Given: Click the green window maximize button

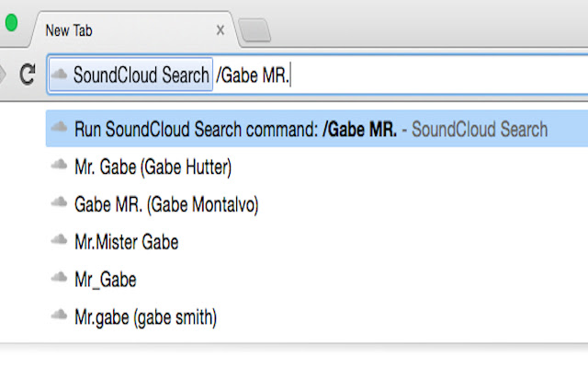Looking at the screenshot, I should click(11, 24).
